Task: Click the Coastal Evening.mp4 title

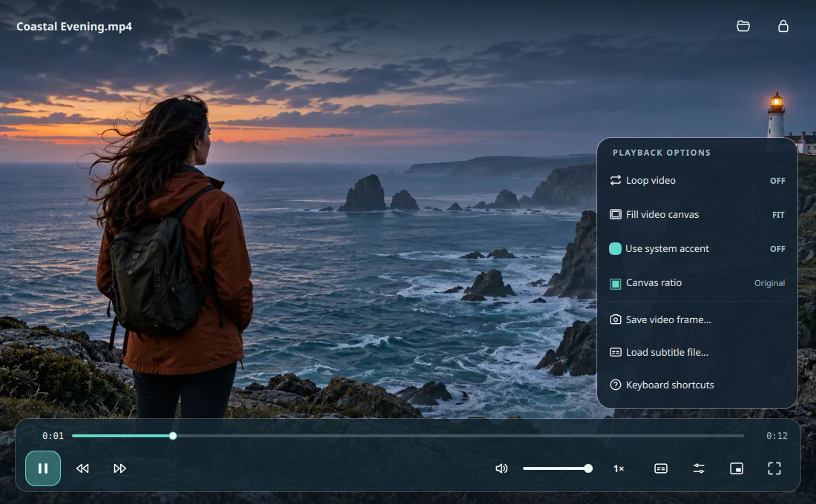Action: [x=74, y=27]
